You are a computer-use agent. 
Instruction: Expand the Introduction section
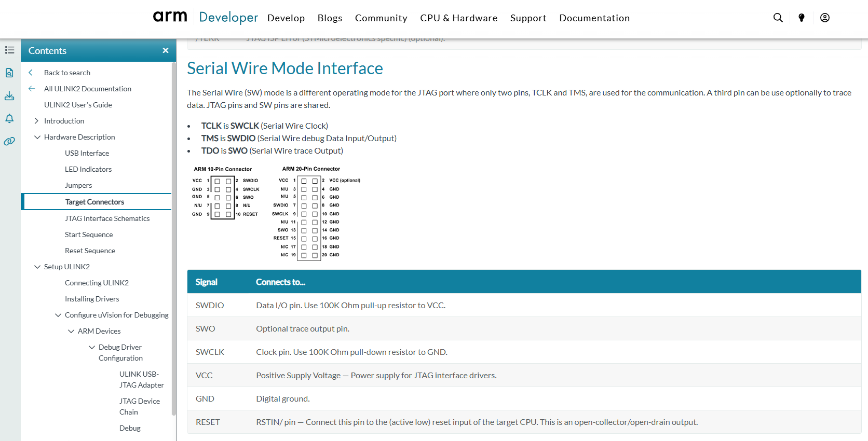pyautogui.click(x=36, y=121)
